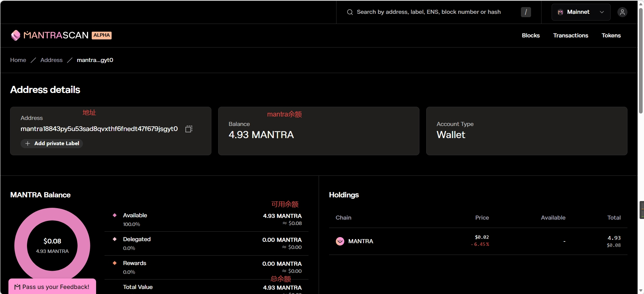Image resolution: width=644 pixels, height=294 pixels.
Task: Click the plus icon beside Add private Label
Action: click(x=28, y=143)
